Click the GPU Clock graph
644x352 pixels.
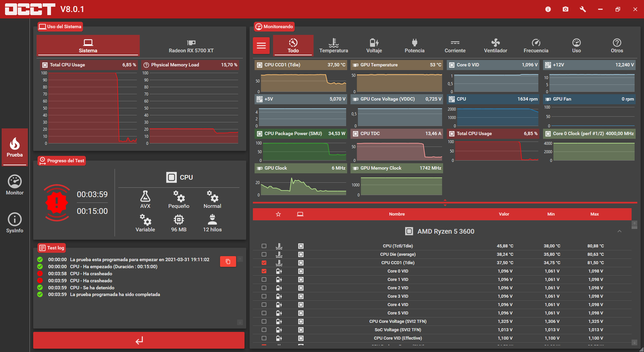tap(300, 180)
